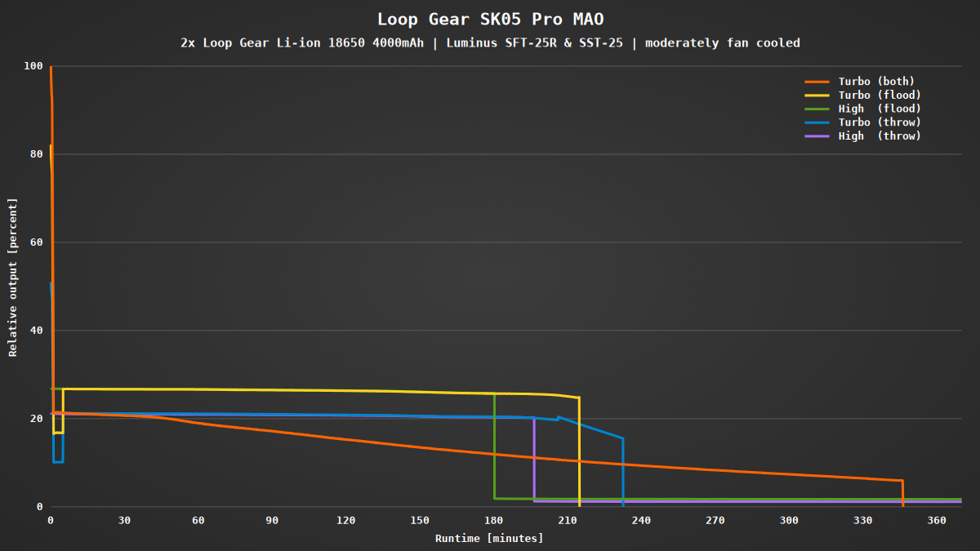Select the "Turbo (both)" legend label
Viewport: 980px width, 551px height.
(876, 81)
